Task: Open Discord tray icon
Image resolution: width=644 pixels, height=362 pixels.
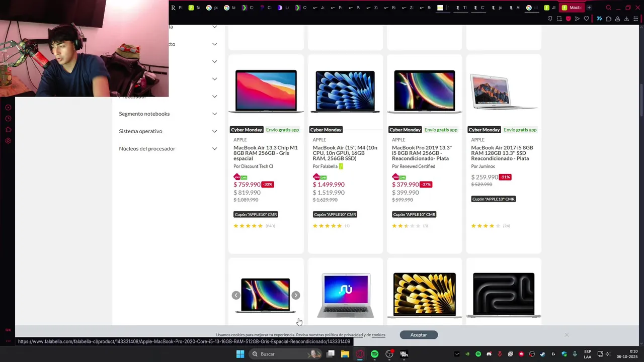Action: 489,354
